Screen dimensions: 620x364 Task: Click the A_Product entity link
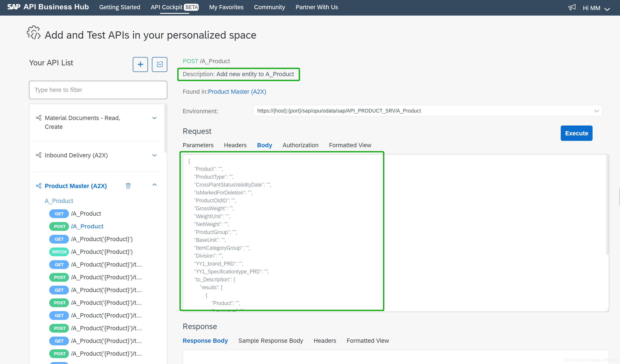pos(59,201)
